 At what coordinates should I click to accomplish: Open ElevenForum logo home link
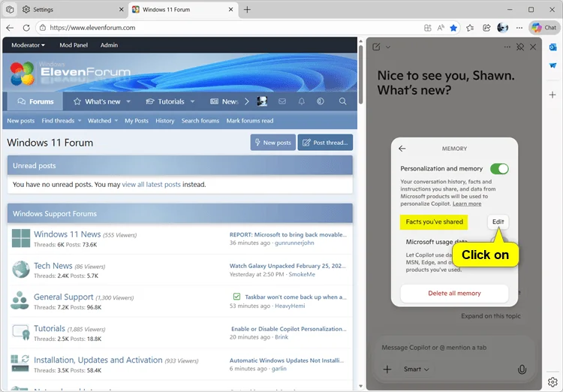click(x=70, y=74)
